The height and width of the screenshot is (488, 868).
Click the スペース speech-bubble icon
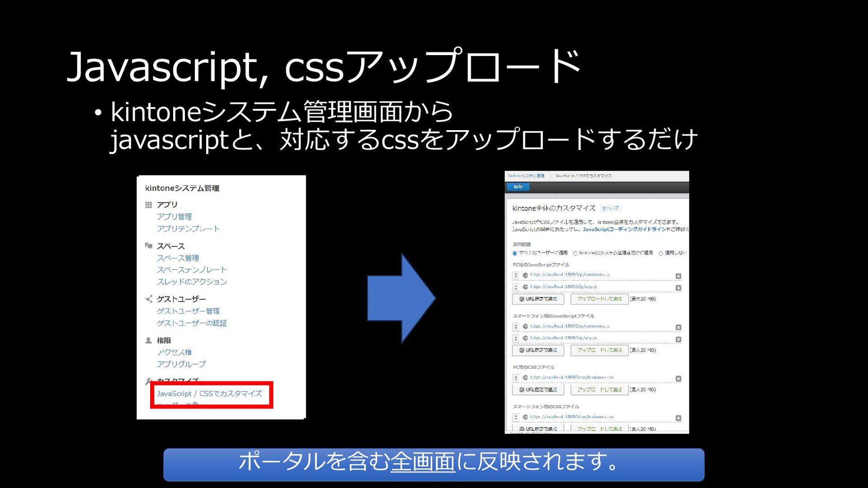148,246
